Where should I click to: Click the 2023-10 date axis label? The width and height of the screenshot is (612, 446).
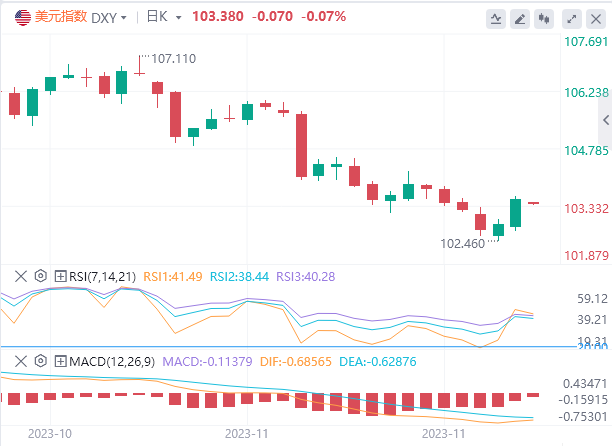tap(50, 434)
